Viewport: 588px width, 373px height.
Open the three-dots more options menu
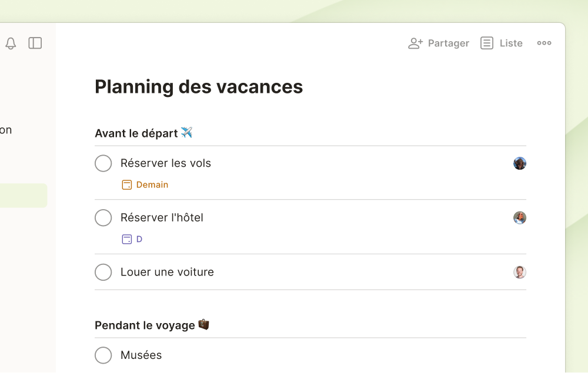tap(544, 43)
